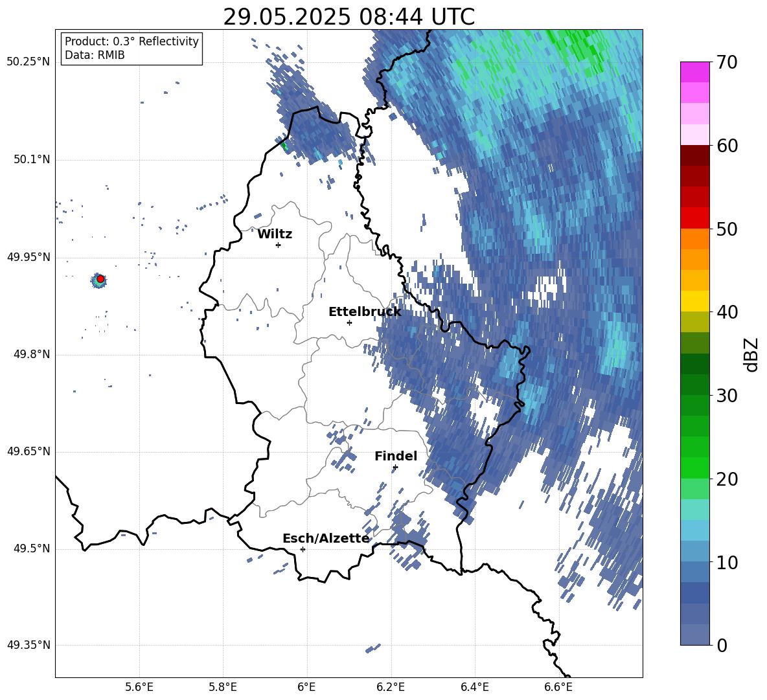Screen dimensions: 767x700
Task: Click the Wiltz city label
Action: coord(275,234)
